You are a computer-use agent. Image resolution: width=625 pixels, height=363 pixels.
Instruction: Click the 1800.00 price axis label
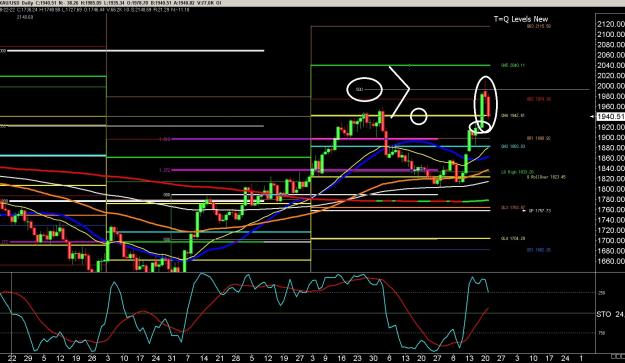(x=611, y=189)
